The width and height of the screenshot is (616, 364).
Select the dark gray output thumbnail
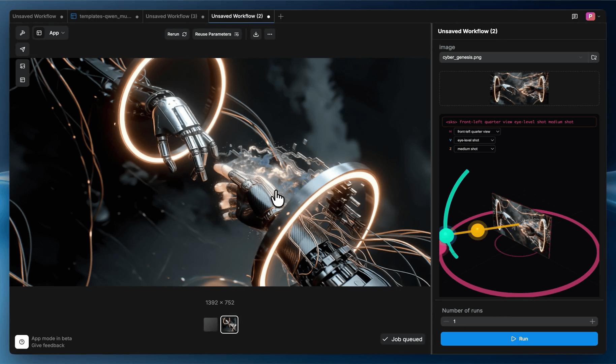pos(211,325)
